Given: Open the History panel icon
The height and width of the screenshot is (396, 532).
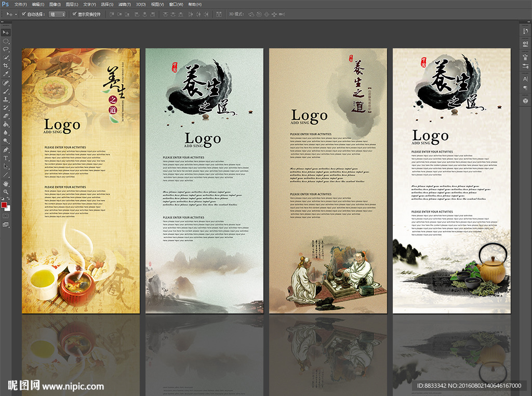Looking at the screenshot, I should tap(525, 32).
